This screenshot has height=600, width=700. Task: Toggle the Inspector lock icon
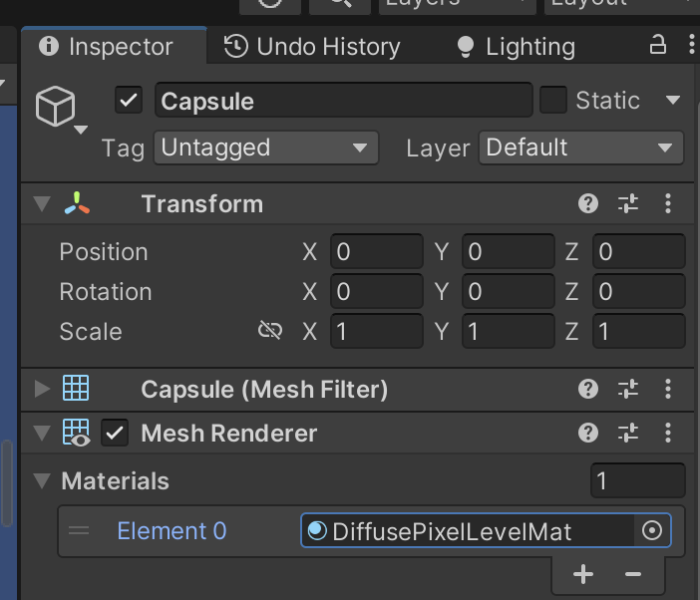[x=657, y=45]
